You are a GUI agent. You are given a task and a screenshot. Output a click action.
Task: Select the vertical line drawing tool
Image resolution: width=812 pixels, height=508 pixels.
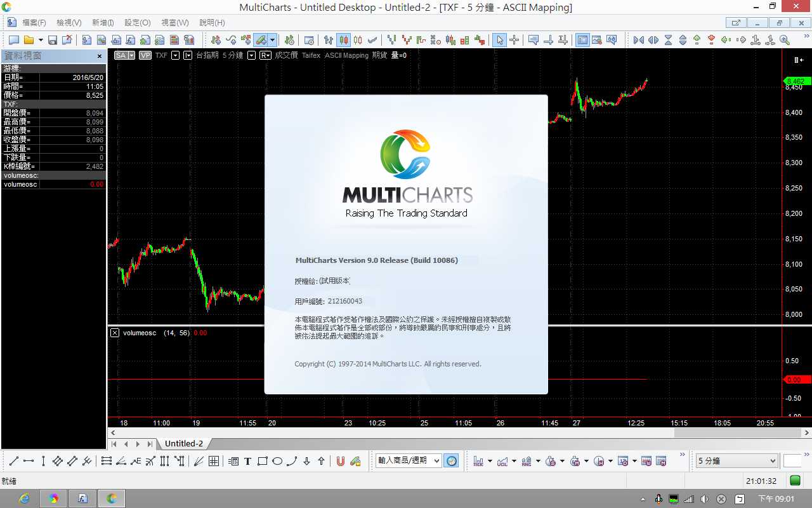tap(43, 461)
